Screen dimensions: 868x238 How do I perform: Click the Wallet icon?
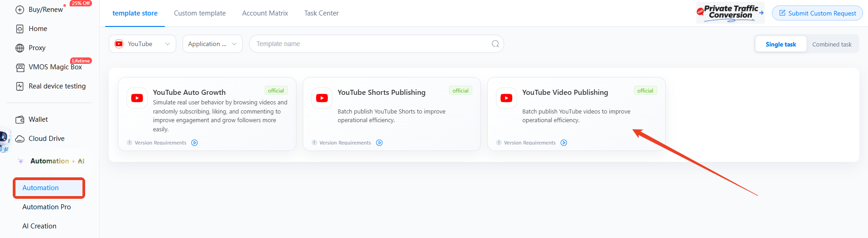pyautogui.click(x=20, y=119)
